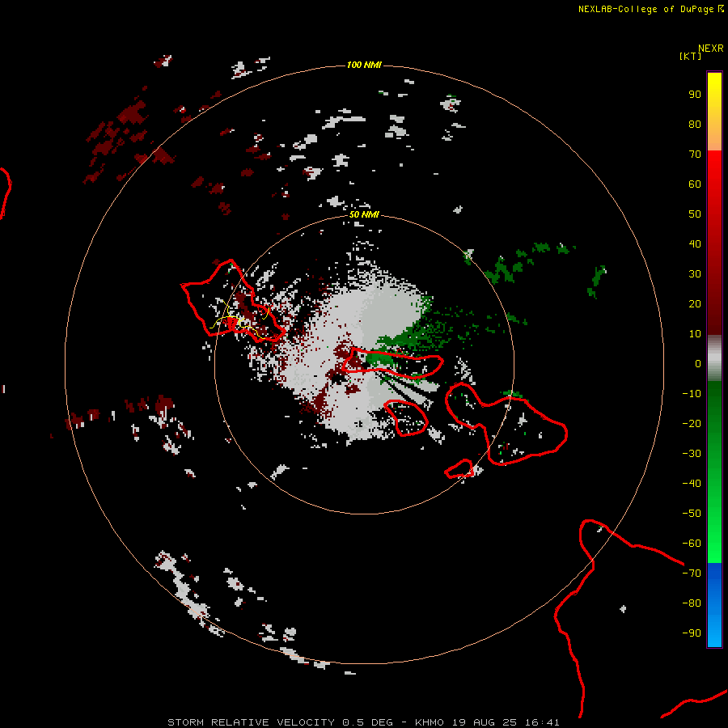
Task: Click the -10 value on the velocity scale
Action: pyautogui.click(x=692, y=394)
